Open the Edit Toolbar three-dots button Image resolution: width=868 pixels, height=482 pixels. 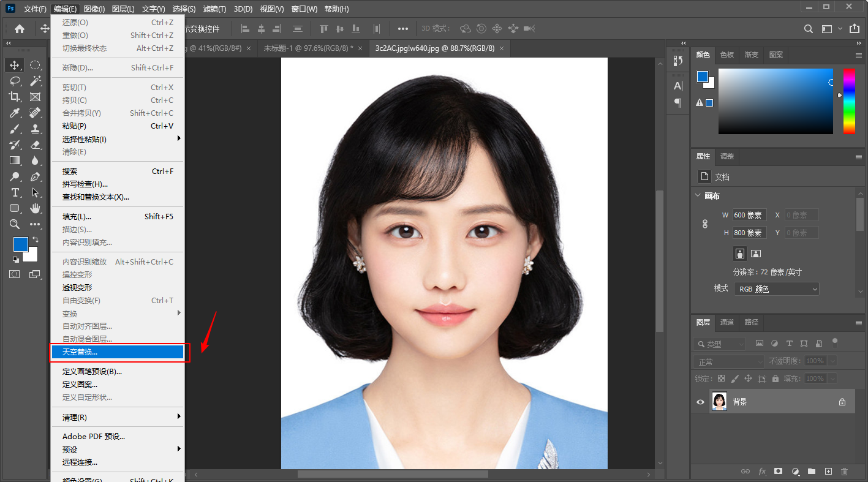point(36,224)
